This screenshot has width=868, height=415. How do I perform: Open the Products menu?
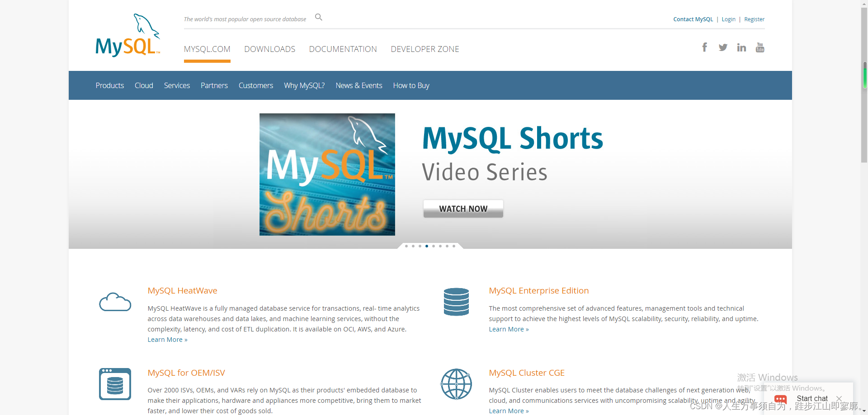click(110, 85)
